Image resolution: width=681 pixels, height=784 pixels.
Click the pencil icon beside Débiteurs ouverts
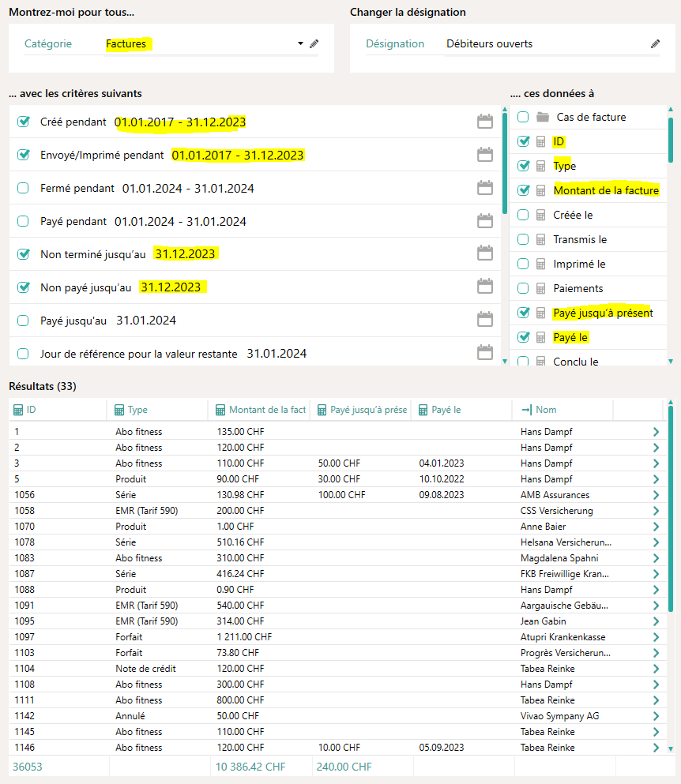point(655,44)
